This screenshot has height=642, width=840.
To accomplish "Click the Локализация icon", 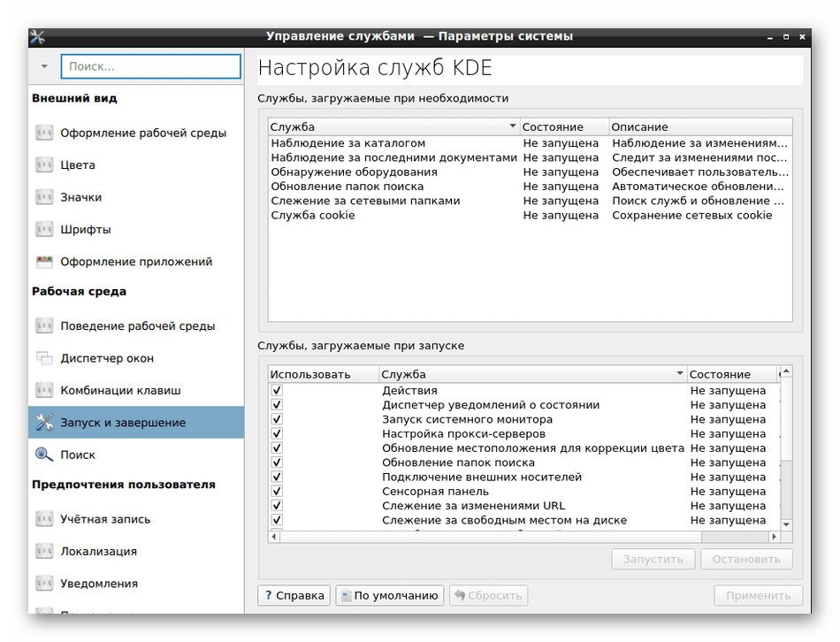I will coord(44,551).
